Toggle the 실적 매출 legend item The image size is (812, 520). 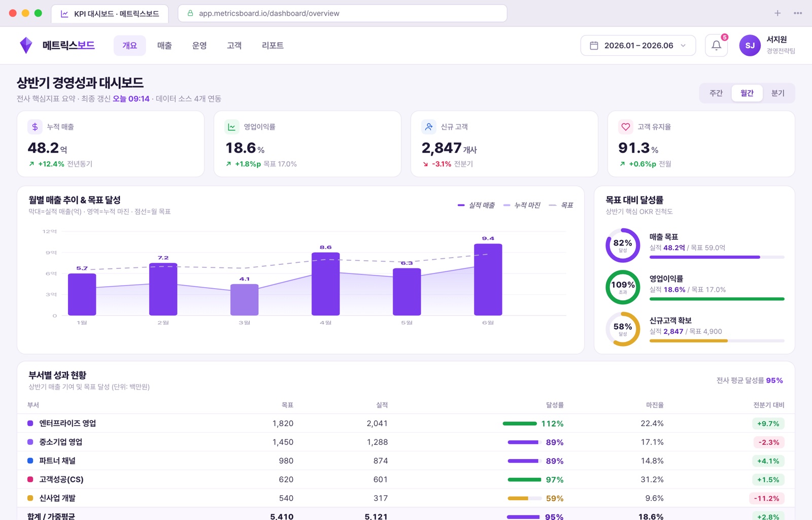pyautogui.click(x=476, y=205)
